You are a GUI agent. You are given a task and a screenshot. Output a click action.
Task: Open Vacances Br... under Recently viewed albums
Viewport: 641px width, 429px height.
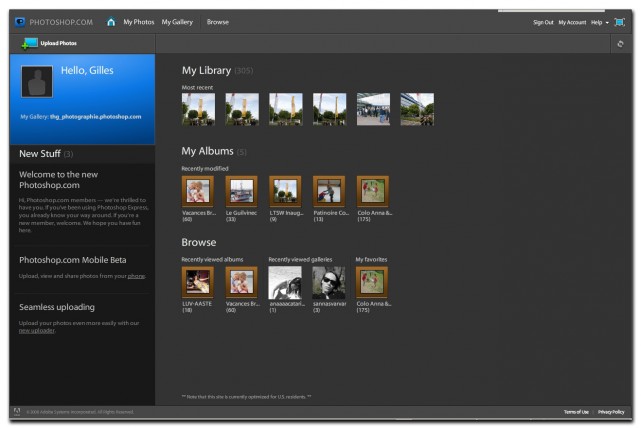coord(242,282)
